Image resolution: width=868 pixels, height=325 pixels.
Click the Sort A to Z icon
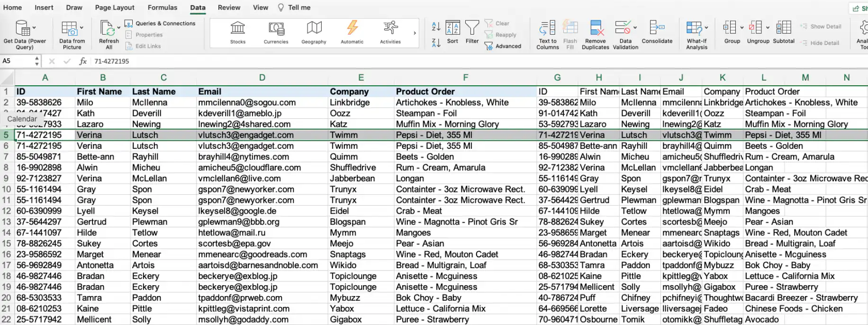436,27
